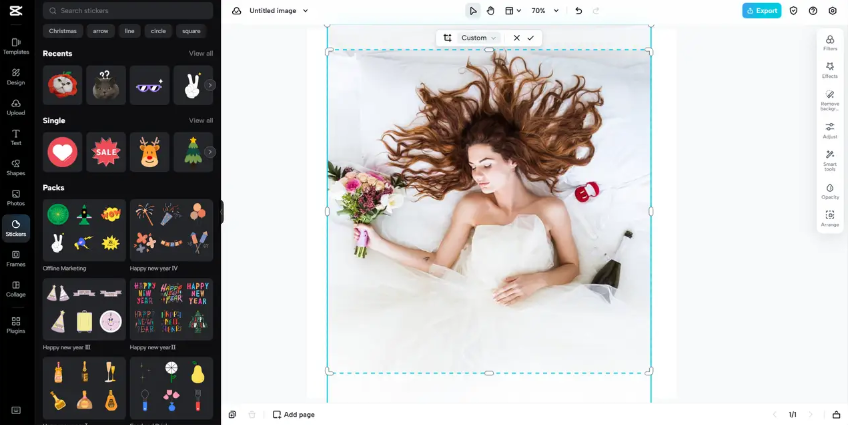Click the search stickers field
This screenshot has width=848, height=425.
(128, 11)
